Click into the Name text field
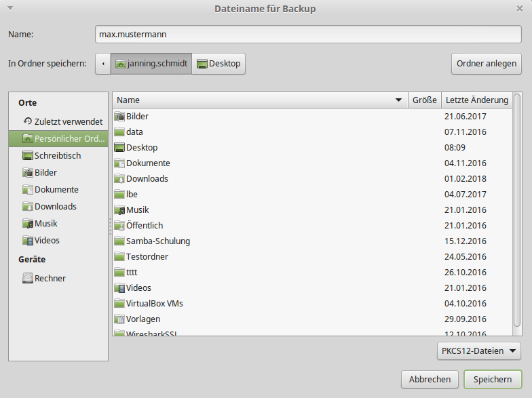This screenshot has width=532, height=398. pos(308,34)
